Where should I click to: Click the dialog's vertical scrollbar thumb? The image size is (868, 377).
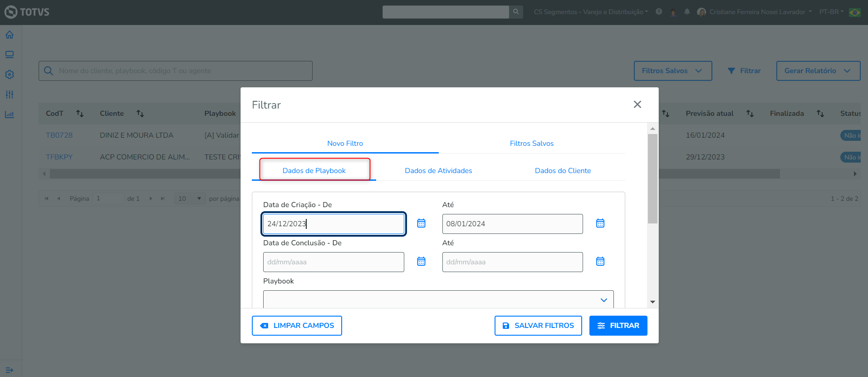click(652, 178)
